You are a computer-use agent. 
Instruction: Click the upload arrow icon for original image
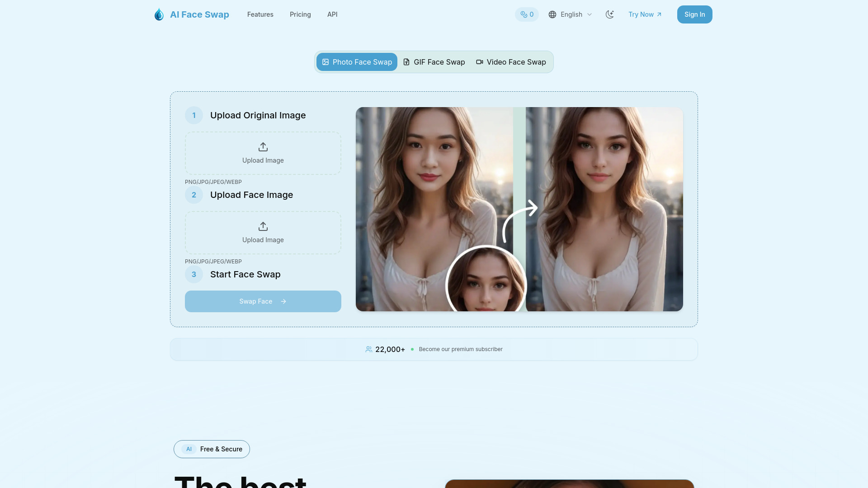(263, 147)
